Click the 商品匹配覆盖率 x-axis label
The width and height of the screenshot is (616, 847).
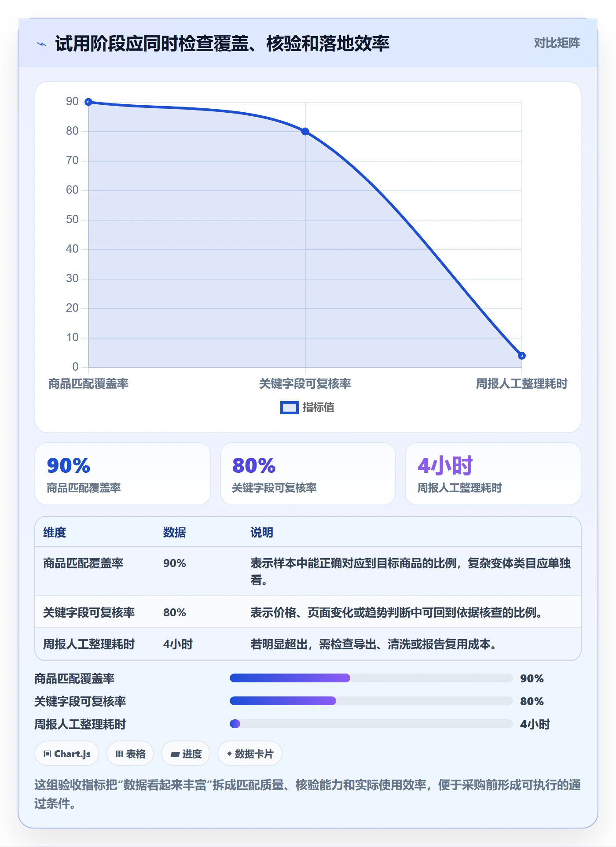[88, 384]
